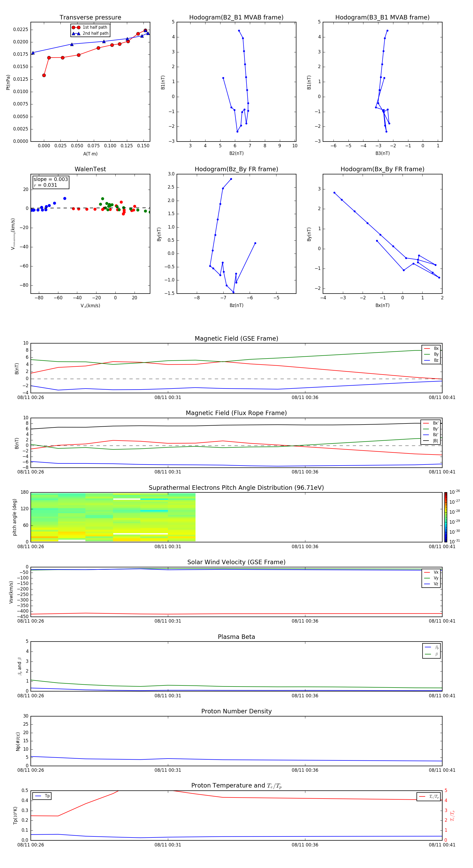Screen dimensions: 473x868
Task: Click the 'Proton Temperature and Te/Tp' title
Action: click(x=236, y=786)
